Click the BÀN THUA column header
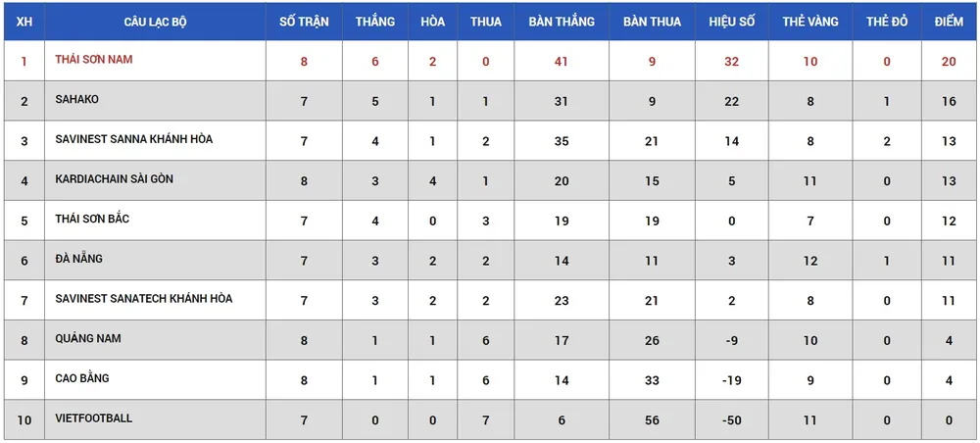 [651, 22]
